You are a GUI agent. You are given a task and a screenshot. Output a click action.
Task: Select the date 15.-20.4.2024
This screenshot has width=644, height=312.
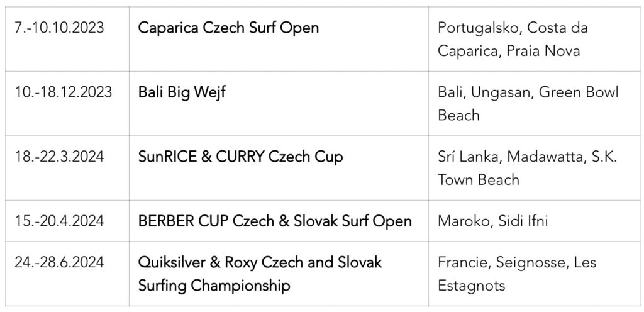pos(60,221)
